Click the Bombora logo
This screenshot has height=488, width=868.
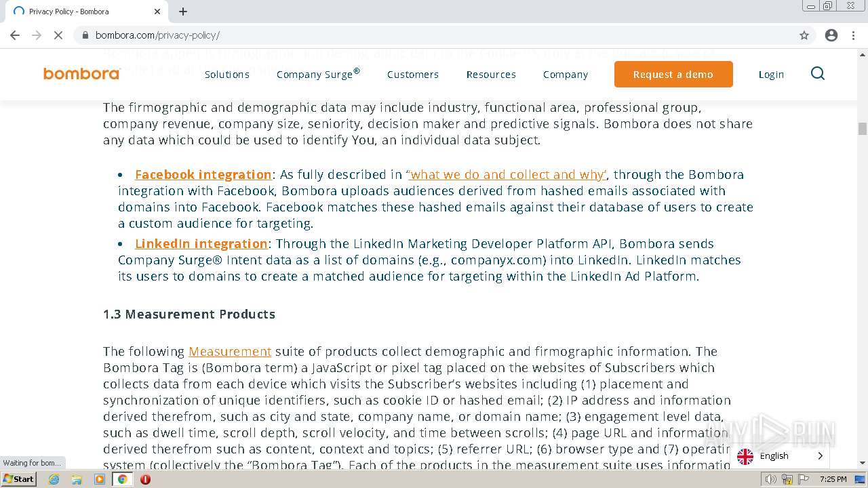click(81, 74)
